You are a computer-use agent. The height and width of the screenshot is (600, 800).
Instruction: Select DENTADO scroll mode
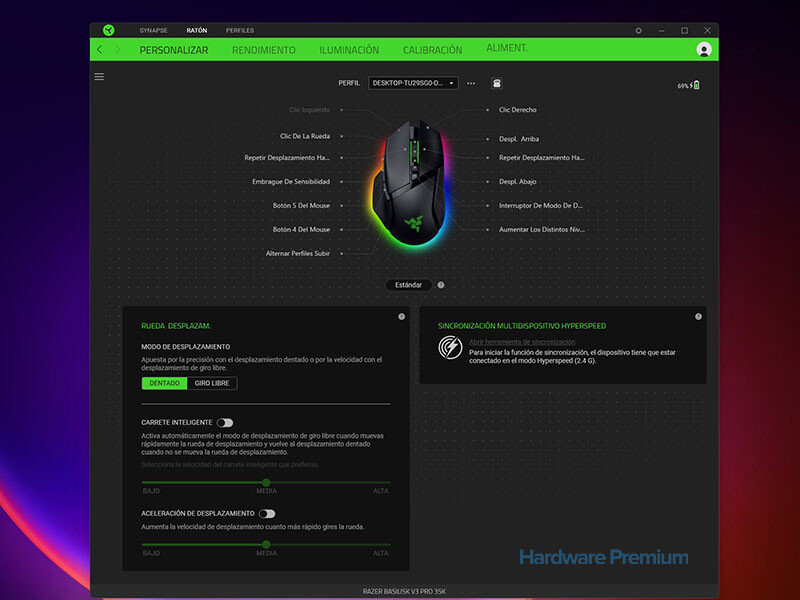(164, 383)
